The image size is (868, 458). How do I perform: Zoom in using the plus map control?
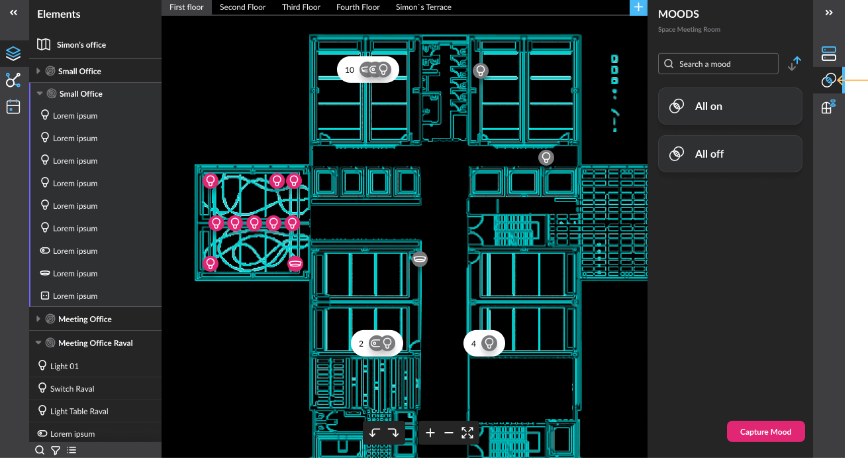tap(430, 433)
